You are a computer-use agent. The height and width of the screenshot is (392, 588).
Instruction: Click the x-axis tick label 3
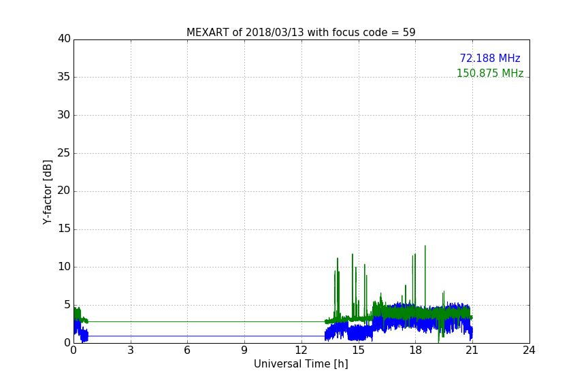[131, 351]
